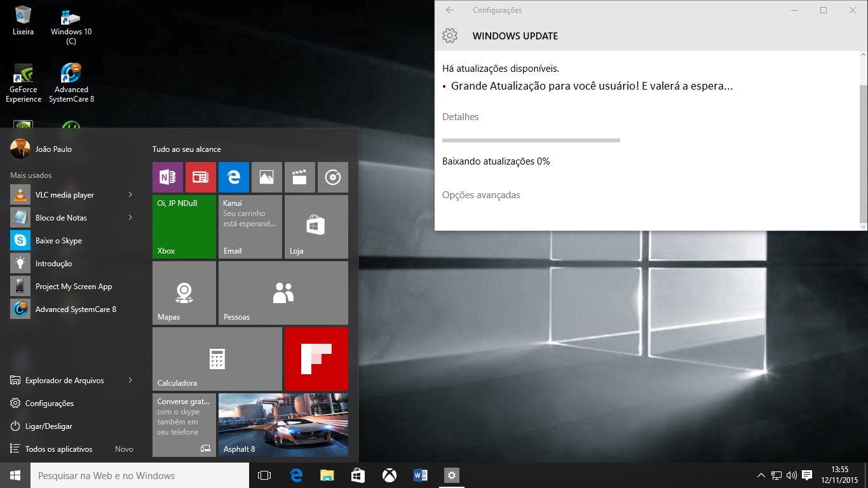Open the Skype 'Converse grat...' tile
This screenshot has width=868, height=488.
pyautogui.click(x=184, y=425)
